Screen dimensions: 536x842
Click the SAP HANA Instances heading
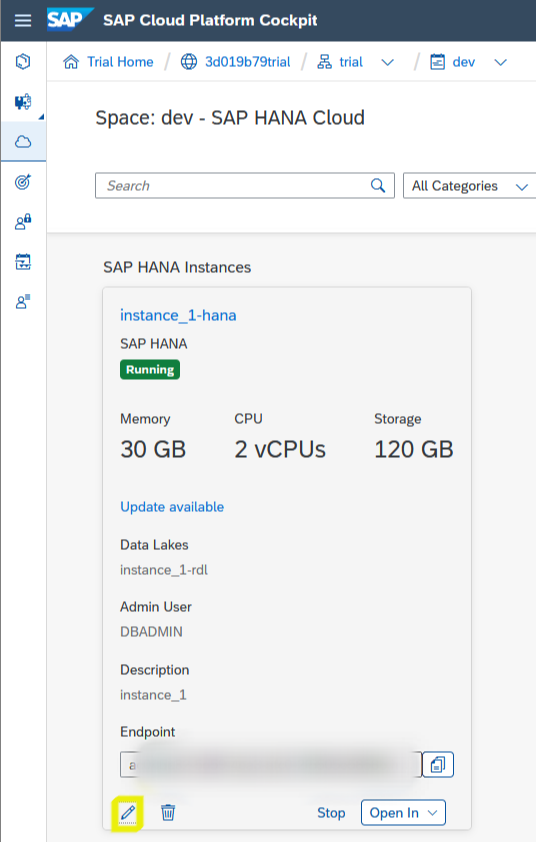pyautogui.click(x=177, y=267)
